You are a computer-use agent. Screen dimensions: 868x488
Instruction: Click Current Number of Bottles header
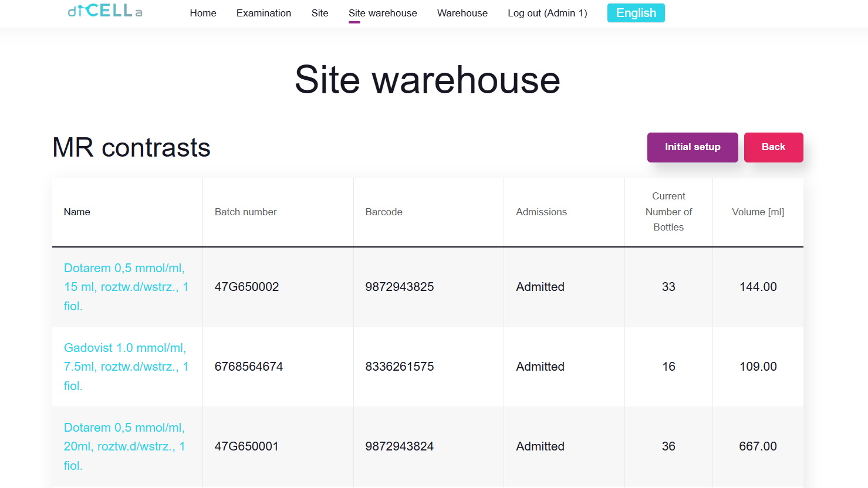click(x=668, y=212)
